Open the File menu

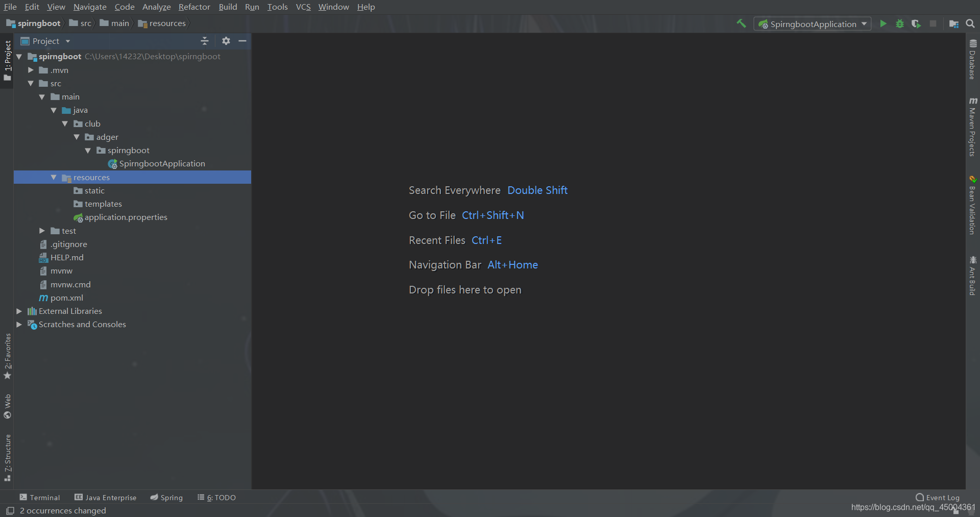tap(10, 7)
